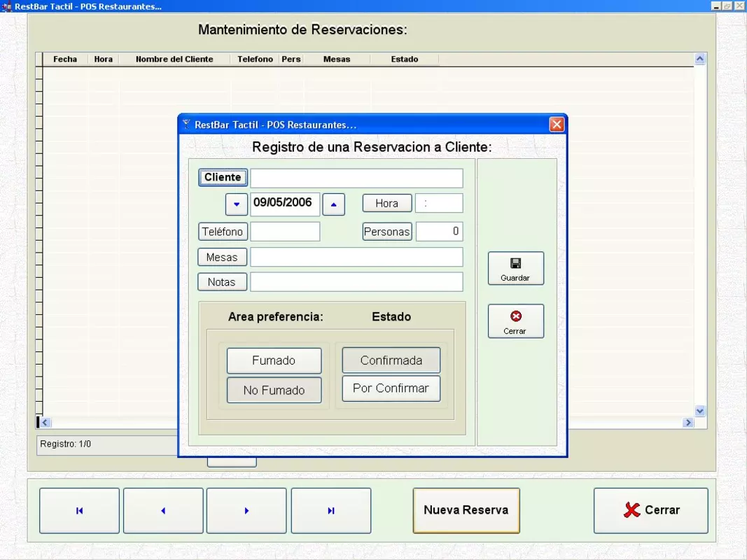Jump to last record navigation button
The width and height of the screenshot is (747, 560).
(x=330, y=510)
